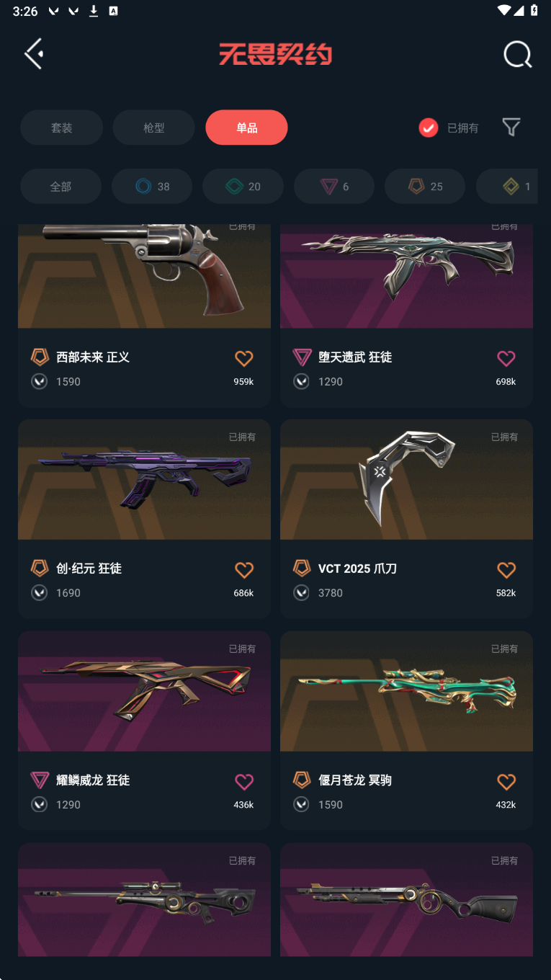Open the search magnifier icon
The width and height of the screenshot is (551, 980).
pyautogui.click(x=517, y=54)
